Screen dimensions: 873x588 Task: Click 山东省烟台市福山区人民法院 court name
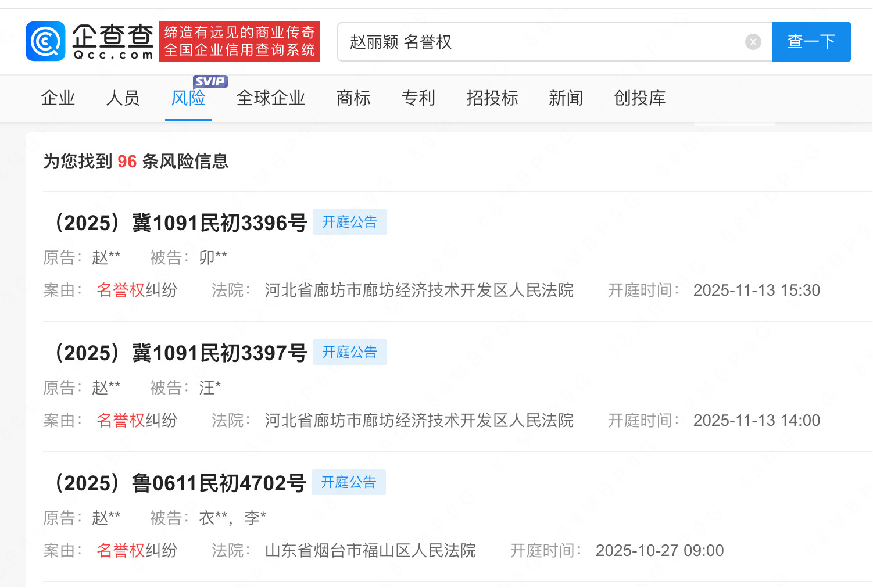click(370, 550)
